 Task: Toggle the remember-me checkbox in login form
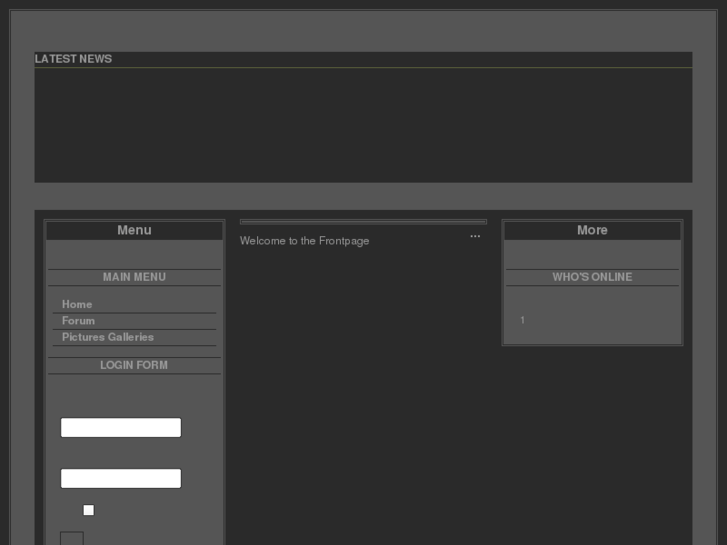(88, 510)
